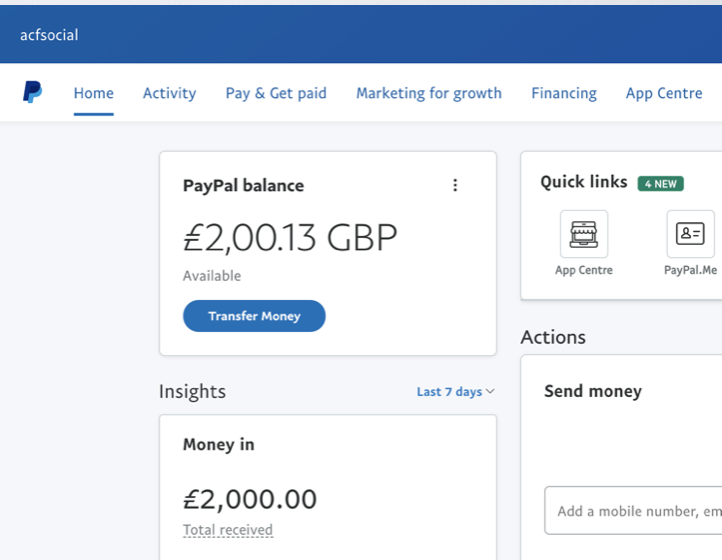Open the PayPal.Me quick link icon
Screen dimensions: 722x560
click(x=690, y=234)
